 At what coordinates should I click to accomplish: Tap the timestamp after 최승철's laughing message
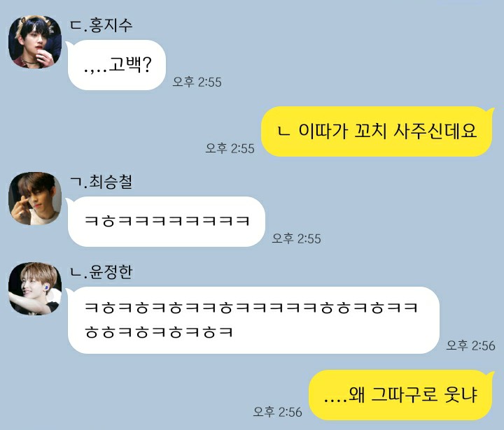296,238
